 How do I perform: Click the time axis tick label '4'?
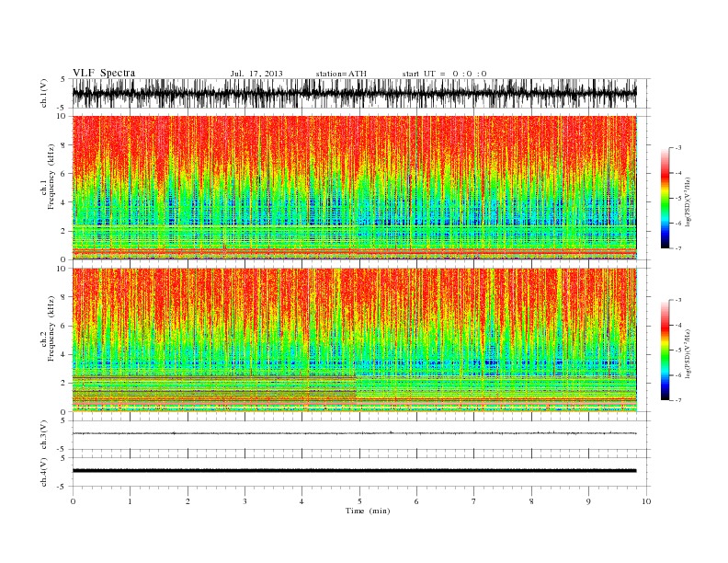click(301, 501)
